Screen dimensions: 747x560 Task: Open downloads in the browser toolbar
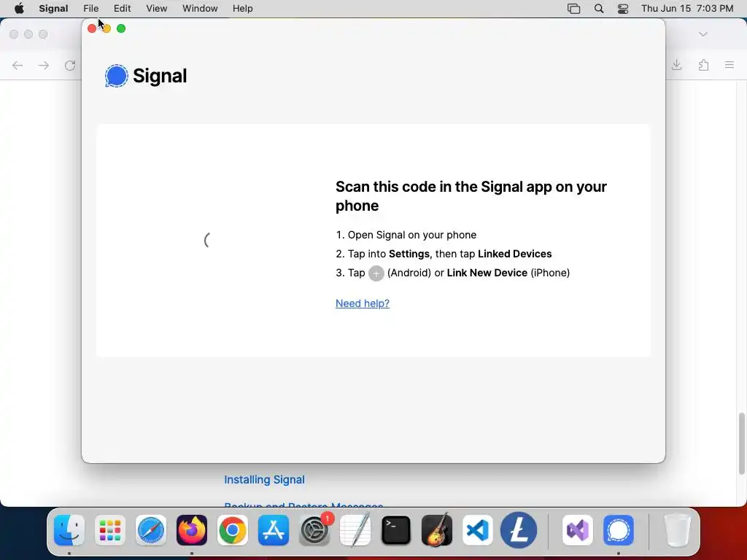click(x=676, y=65)
